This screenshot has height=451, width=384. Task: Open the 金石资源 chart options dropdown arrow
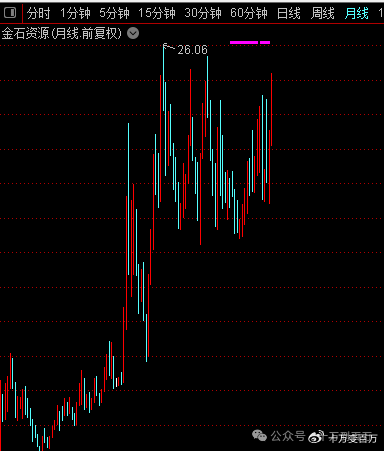(133, 33)
